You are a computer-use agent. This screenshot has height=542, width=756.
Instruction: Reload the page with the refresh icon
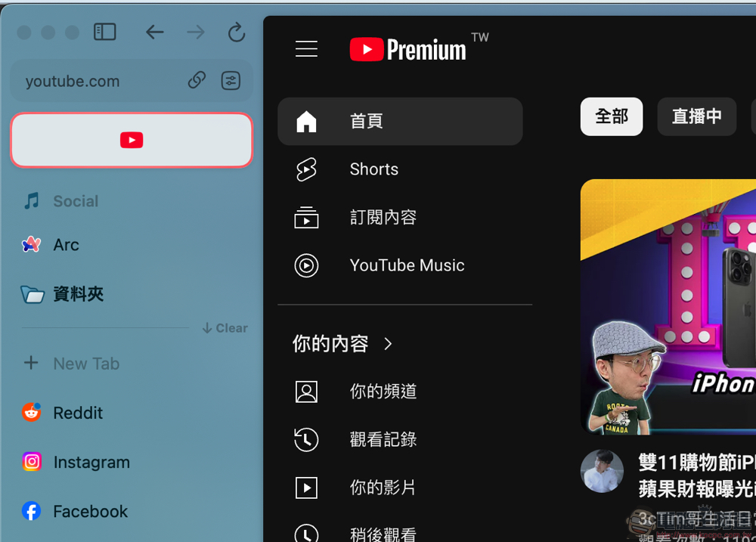click(236, 33)
